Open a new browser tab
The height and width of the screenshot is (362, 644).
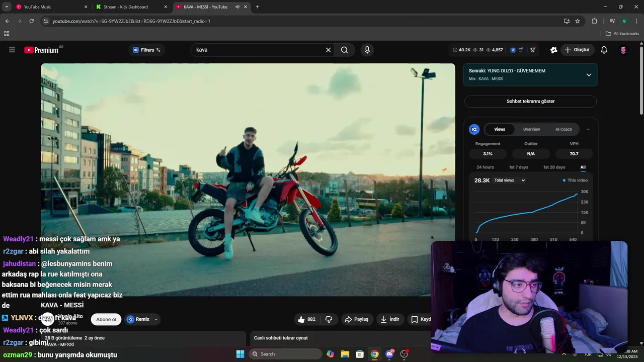pyautogui.click(x=258, y=7)
